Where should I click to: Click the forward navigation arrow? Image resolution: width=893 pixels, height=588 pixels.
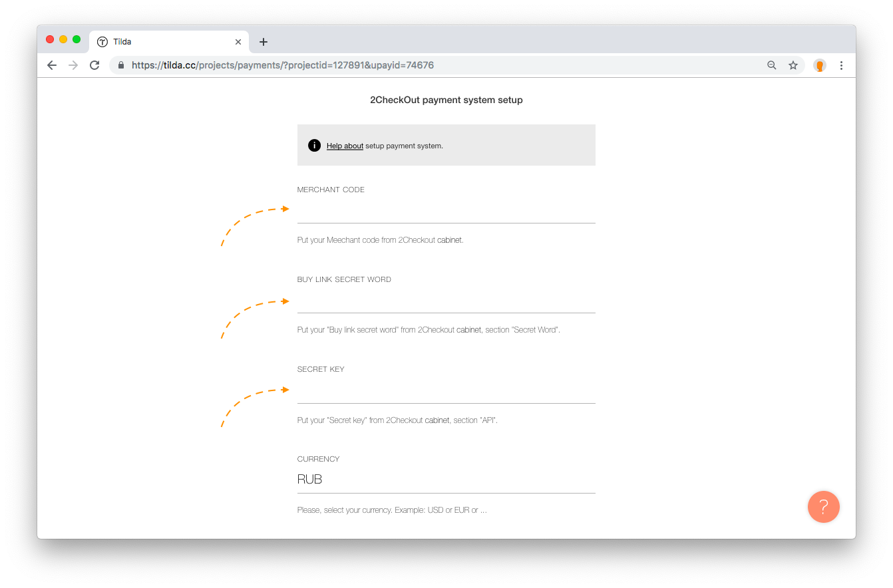coord(73,65)
